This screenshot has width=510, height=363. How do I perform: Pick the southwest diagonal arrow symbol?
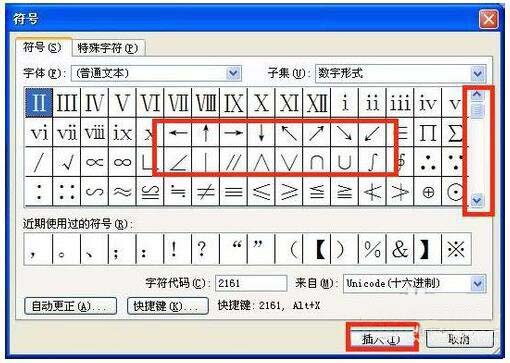[372, 133]
